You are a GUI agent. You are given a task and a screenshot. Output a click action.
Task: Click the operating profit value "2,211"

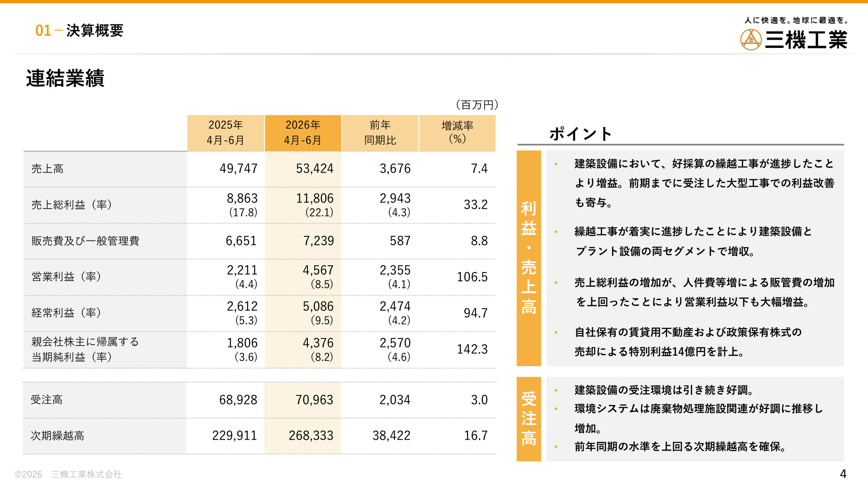click(x=242, y=270)
